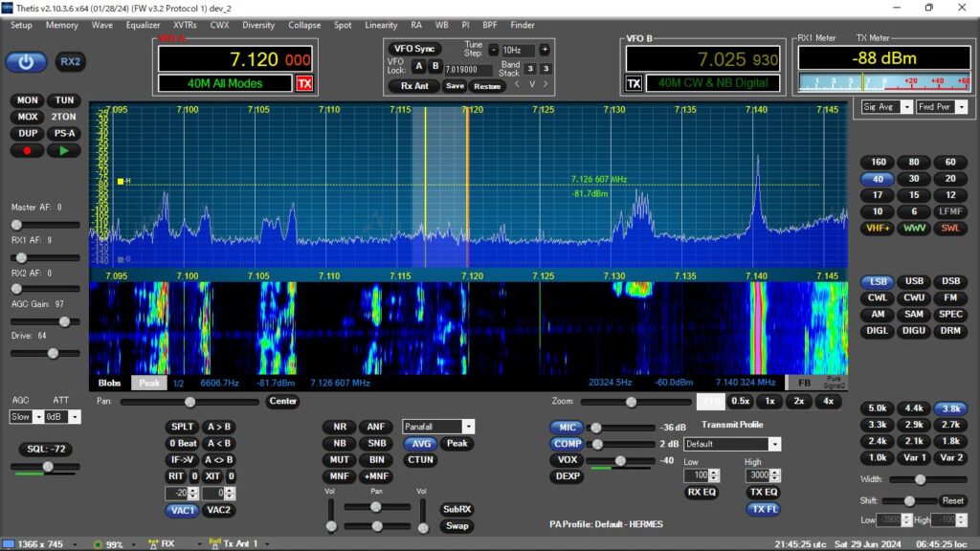This screenshot has height=551, width=980.
Task: Click the SPLT split button
Action: tap(182, 427)
